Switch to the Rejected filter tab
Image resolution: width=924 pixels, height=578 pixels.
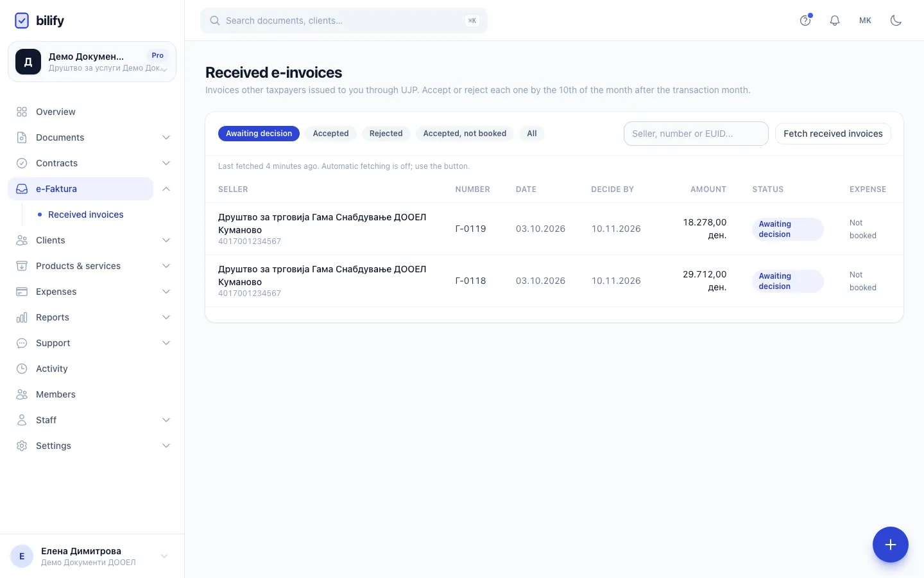tap(386, 134)
